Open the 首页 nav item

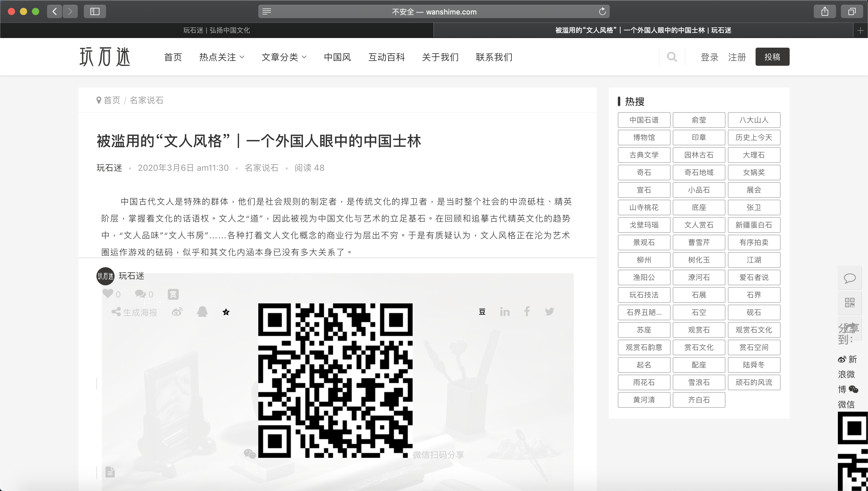(x=173, y=57)
